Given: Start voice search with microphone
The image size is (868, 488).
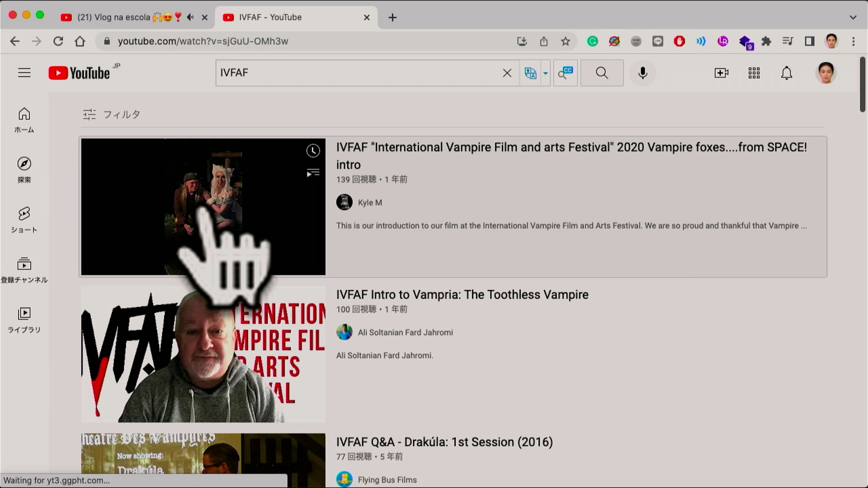Looking at the screenshot, I should (642, 73).
